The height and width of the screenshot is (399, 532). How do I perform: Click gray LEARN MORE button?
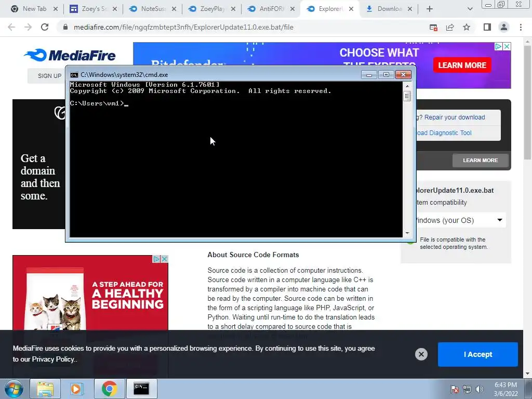click(x=480, y=160)
